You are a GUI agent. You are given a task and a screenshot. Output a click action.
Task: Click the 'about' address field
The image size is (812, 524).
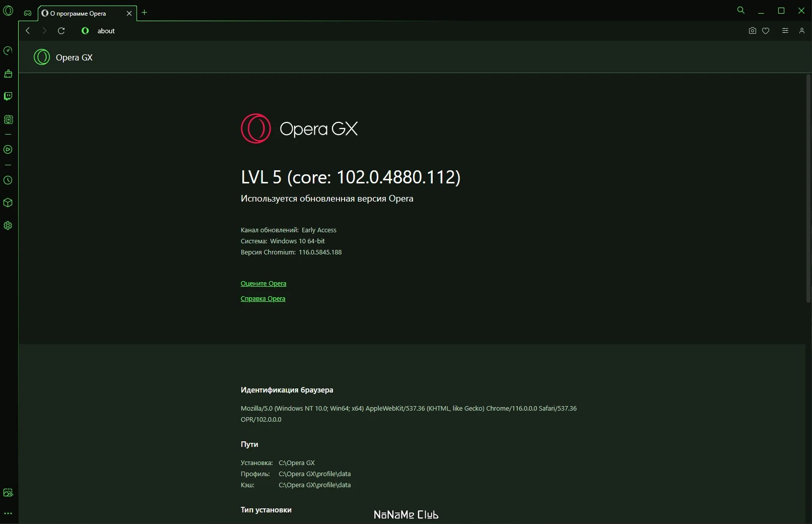click(106, 31)
